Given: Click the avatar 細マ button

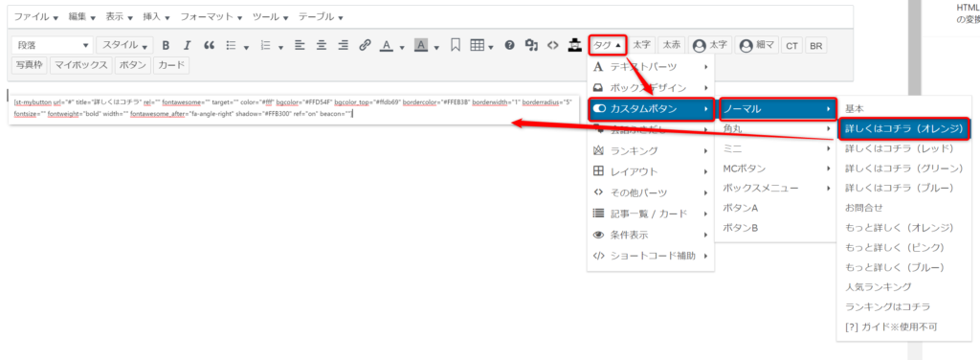Looking at the screenshot, I should pyautogui.click(x=757, y=45).
